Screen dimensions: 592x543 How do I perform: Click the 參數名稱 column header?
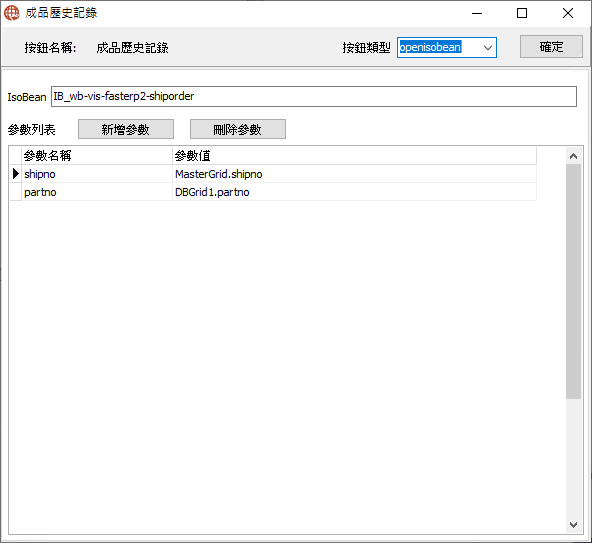pyautogui.click(x=97, y=156)
